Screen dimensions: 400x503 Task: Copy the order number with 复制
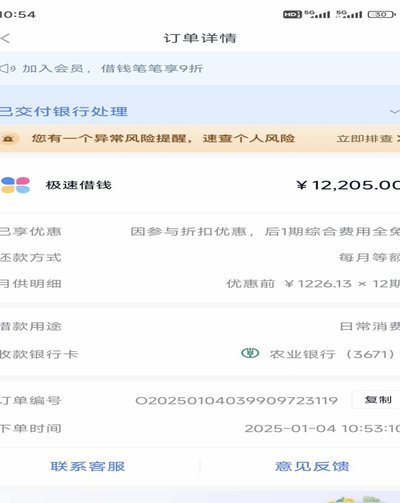(x=378, y=399)
